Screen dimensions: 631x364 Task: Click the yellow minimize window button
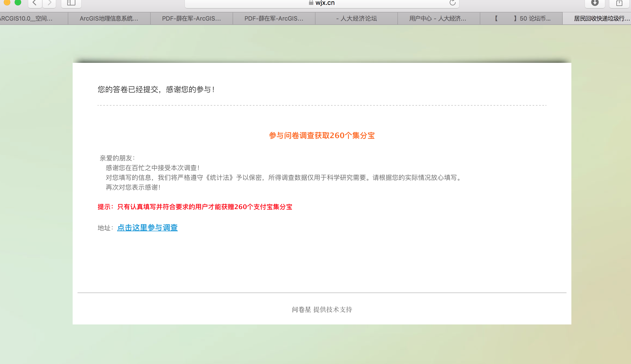coord(7,2)
